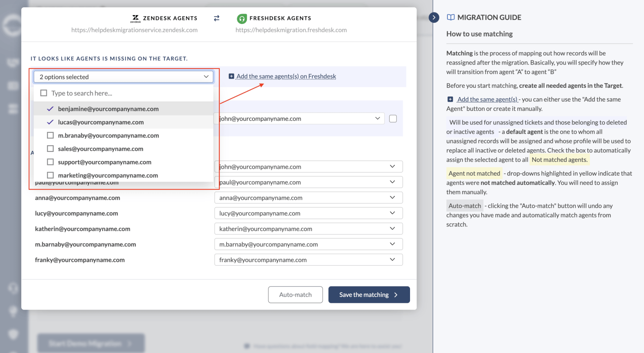The width and height of the screenshot is (644, 353).
Task: Open the default agent john@yourcompanyname.com dropdown
Action: [299, 119]
